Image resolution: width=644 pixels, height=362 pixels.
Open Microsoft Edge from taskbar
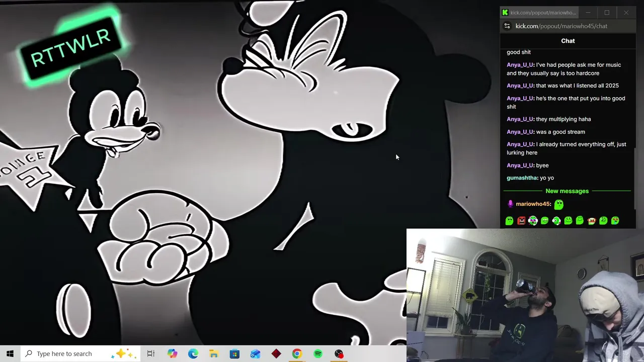(x=193, y=353)
